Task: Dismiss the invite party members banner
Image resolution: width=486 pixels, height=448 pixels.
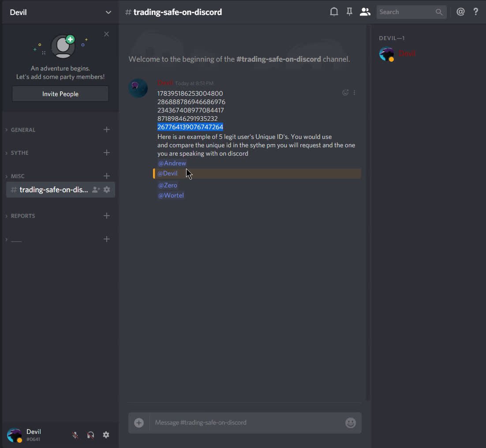Action: pyautogui.click(x=106, y=34)
